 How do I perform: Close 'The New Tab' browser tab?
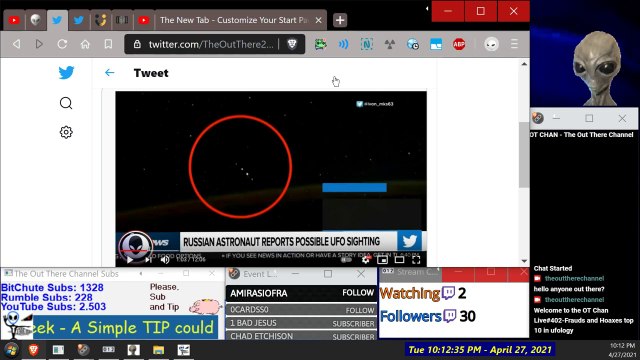pyautogui.click(x=319, y=20)
